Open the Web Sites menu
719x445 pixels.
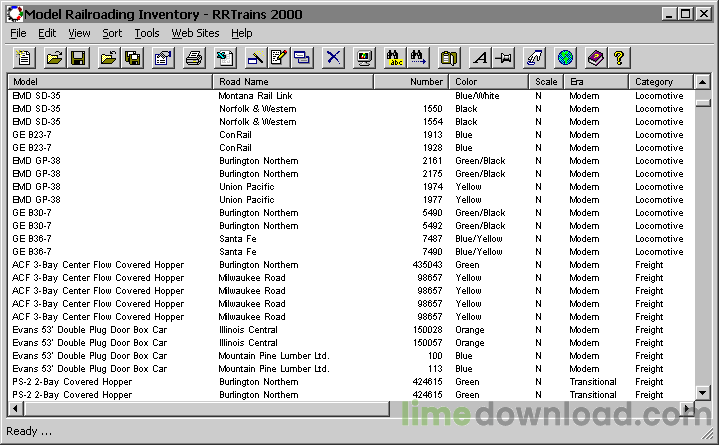195,33
